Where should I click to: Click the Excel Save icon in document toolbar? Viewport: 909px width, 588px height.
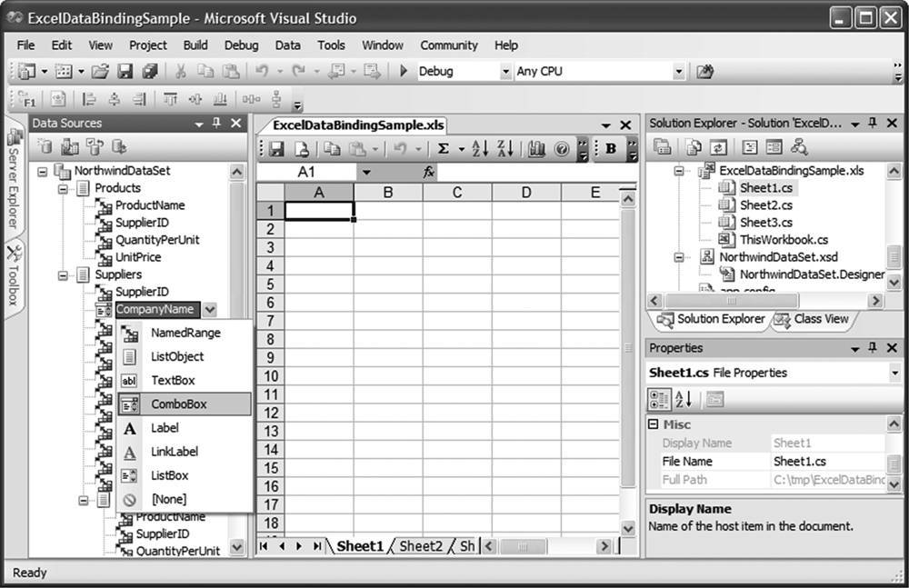[276, 149]
